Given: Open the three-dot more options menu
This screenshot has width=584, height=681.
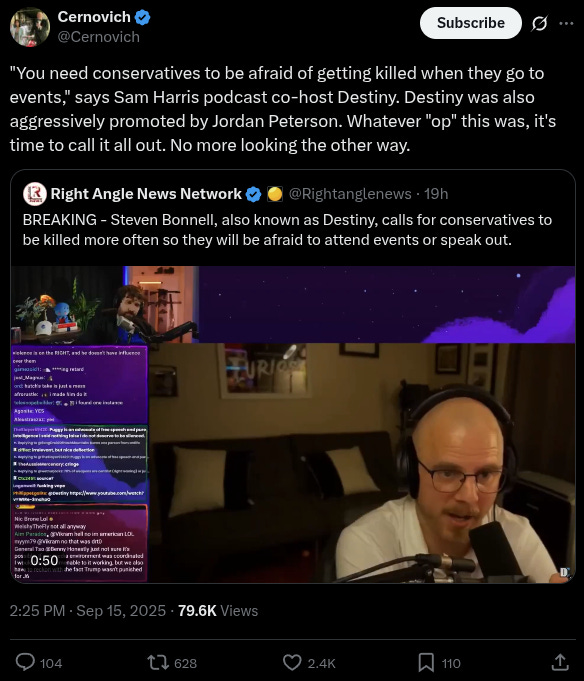Looking at the screenshot, I should click(566, 23).
